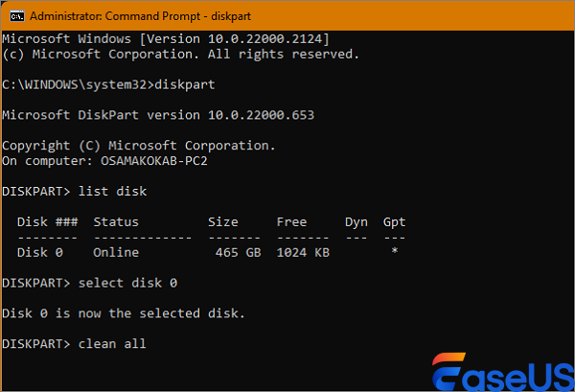Click the Online status value
575x392 pixels.
116,252
